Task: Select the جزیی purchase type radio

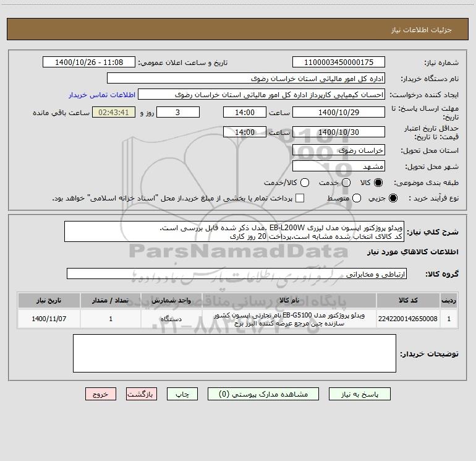Action: point(393,198)
